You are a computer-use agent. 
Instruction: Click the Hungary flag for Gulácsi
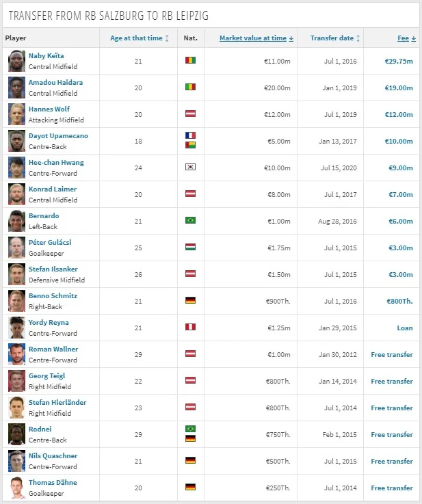click(x=190, y=248)
